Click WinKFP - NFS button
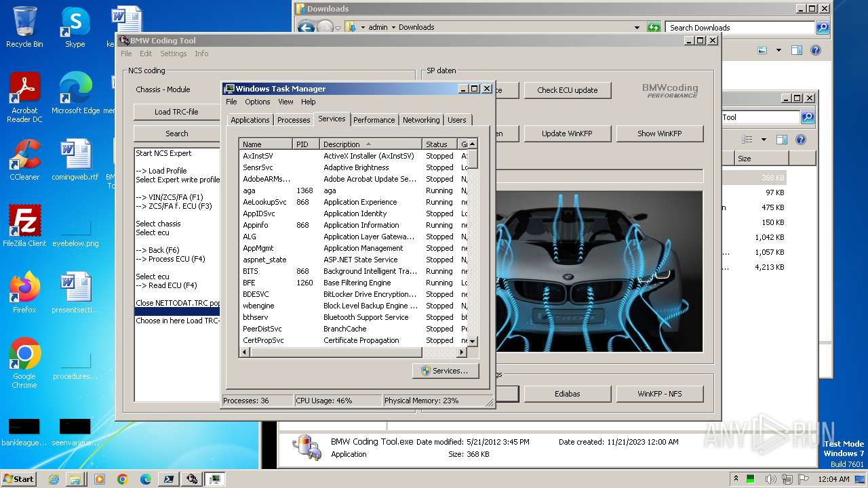Screen dimensions: 868x488 659,394
